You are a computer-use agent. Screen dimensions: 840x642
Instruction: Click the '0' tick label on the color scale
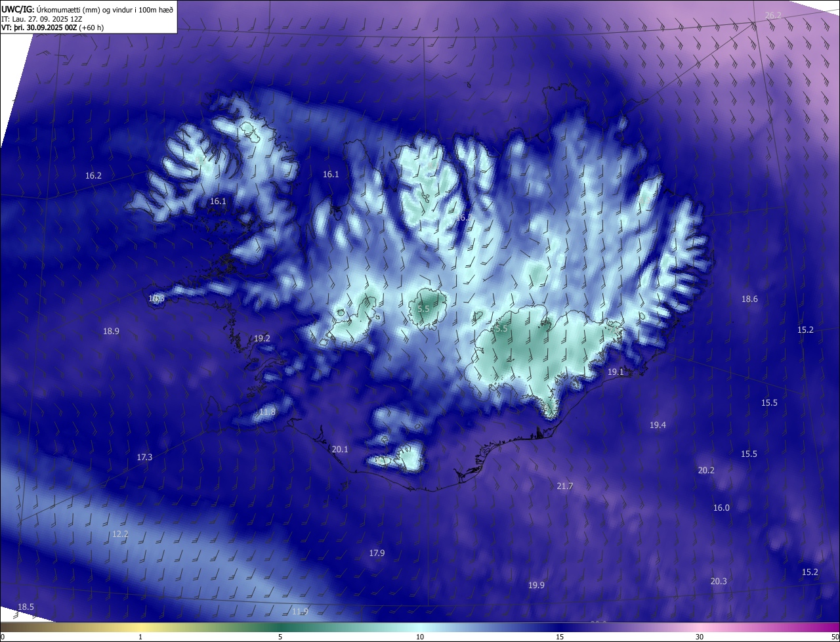click(x=3, y=637)
